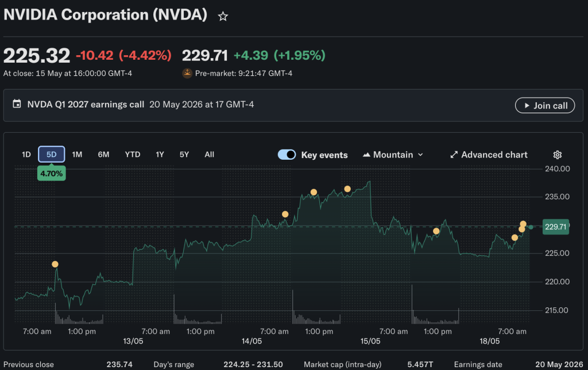Screen dimensions: 588x370
Task: Click the lowest key event marker on 18/05
Action: coord(514,237)
